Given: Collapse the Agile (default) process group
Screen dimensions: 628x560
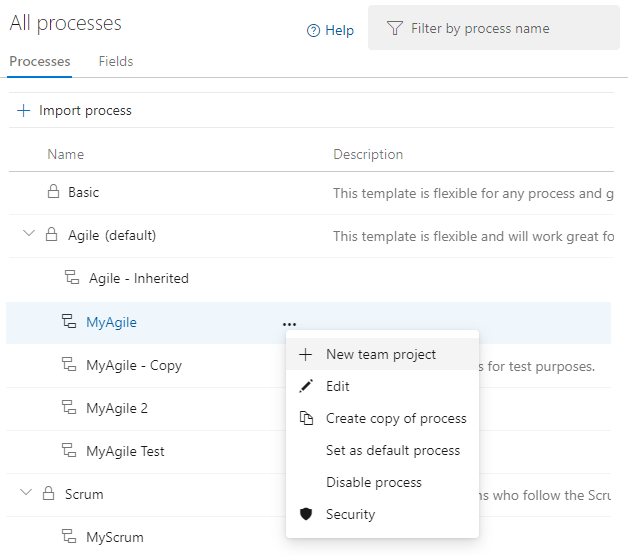Looking at the screenshot, I should (x=28, y=235).
